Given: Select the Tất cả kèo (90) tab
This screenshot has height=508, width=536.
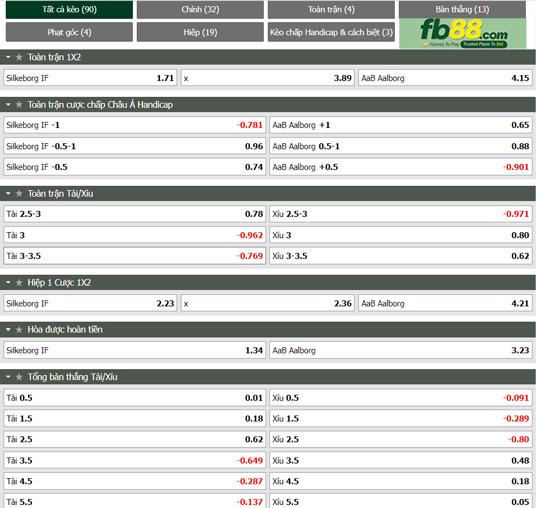Looking at the screenshot, I should 69,10.
